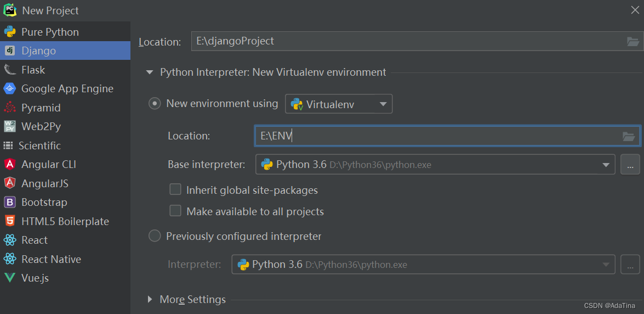644x314 pixels.
Task: Click the folder icon in project Location field
Action: (x=632, y=41)
